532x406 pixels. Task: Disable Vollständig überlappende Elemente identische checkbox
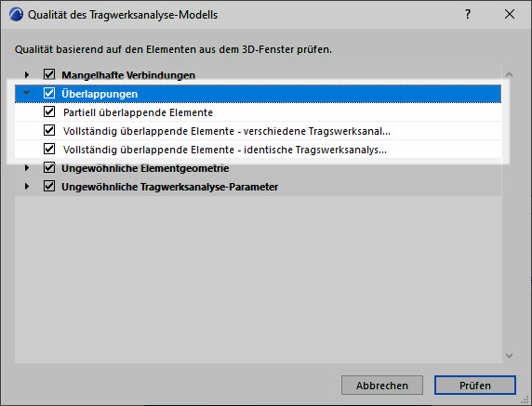pos(49,149)
